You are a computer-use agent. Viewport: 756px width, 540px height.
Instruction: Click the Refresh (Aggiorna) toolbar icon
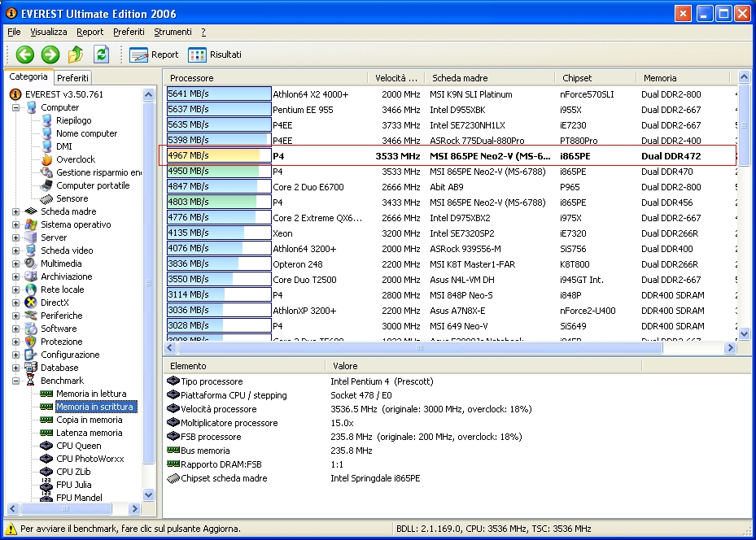[101, 54]
